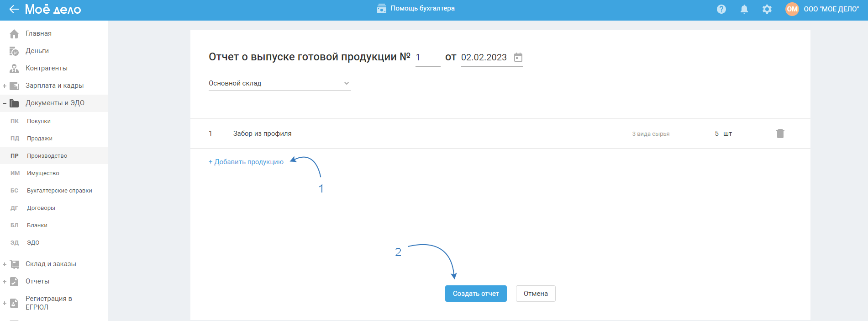The width and height of the screenshot is (868, 321).
Task: Open Регистрация в ЕГРЮЛ section
Action: click(49, 303)
